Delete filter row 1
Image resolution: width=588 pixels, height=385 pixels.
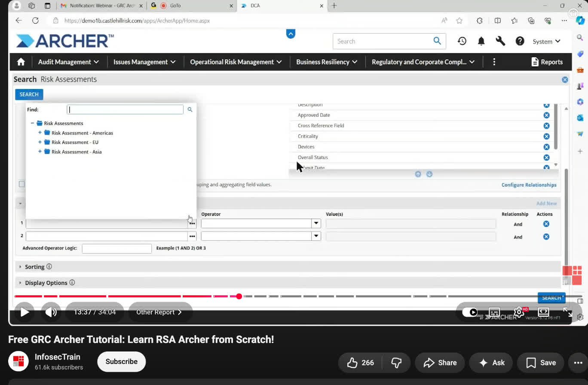pos(546,224)
